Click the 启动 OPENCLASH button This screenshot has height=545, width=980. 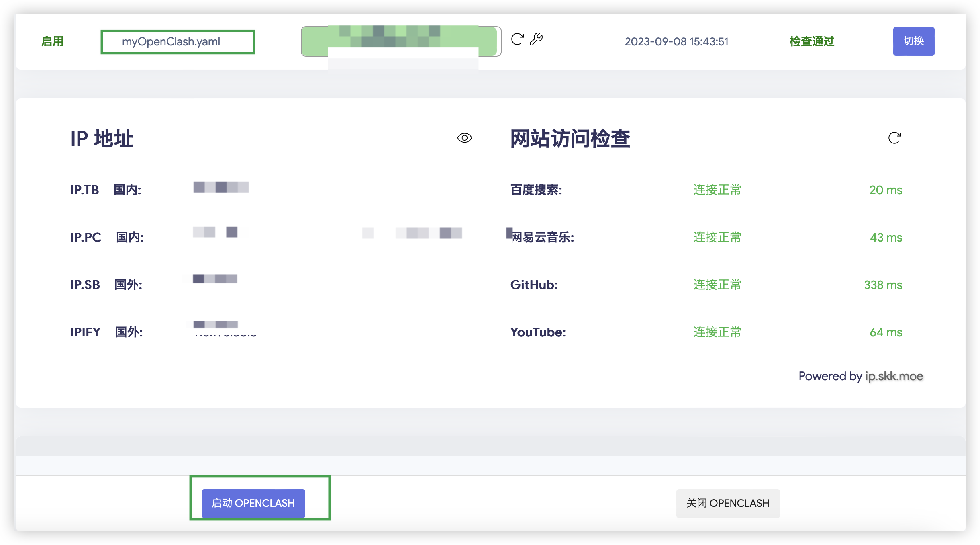tap(253, 503)
